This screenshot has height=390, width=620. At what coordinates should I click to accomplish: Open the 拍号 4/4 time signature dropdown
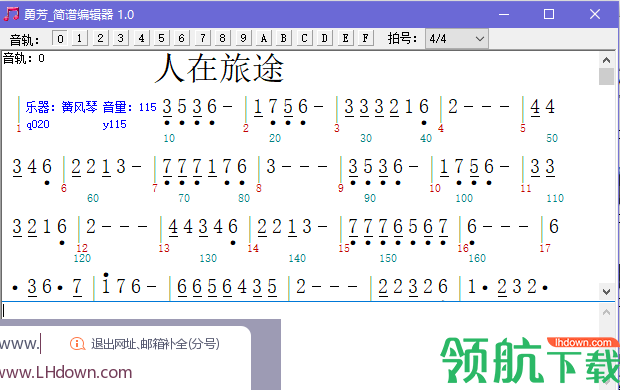point(457,39)
